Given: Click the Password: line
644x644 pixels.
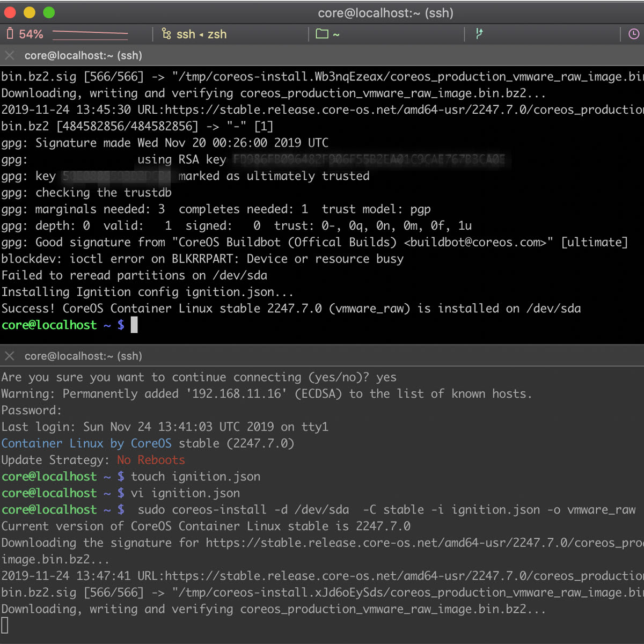Looking at the screenshot, I should (x=32, y=411).
